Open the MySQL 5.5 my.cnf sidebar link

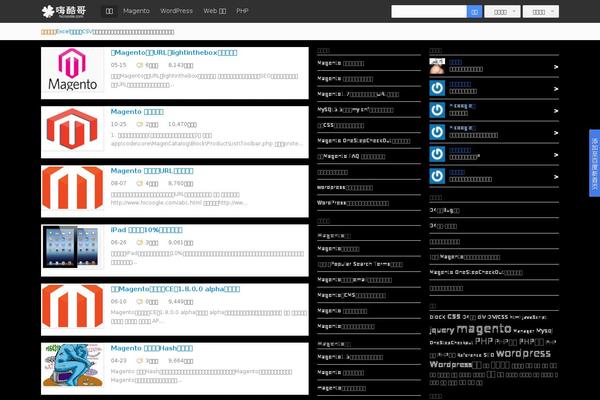point(355,110)
